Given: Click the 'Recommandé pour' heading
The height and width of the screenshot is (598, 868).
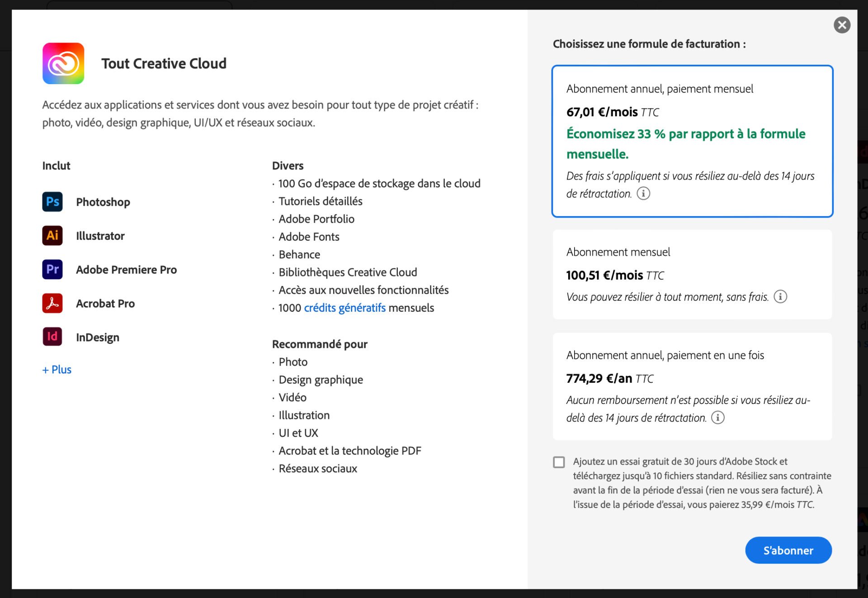Looking at the screenshot, I should coord(320,344).
